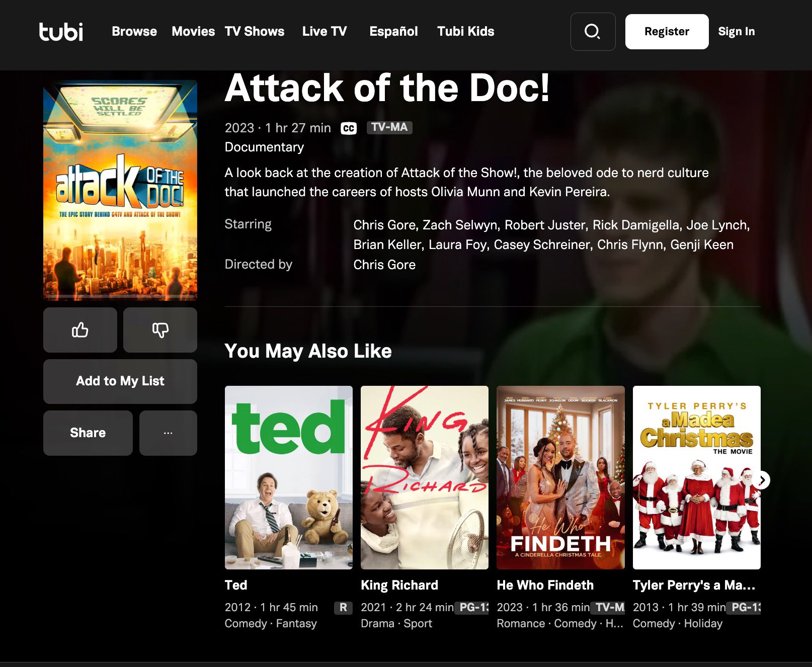Click Comedy · Fantasy under Ted

pyautogui.click(x=271, y=623)
